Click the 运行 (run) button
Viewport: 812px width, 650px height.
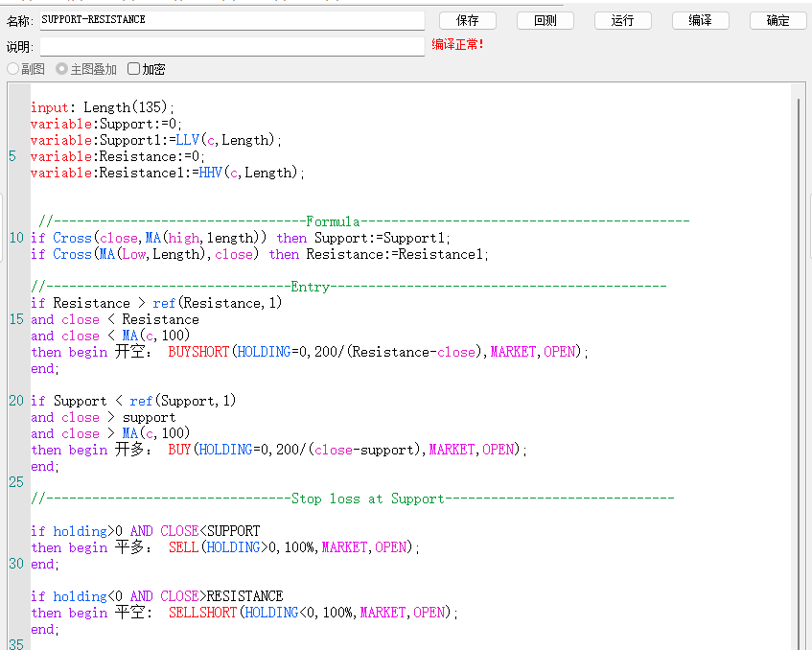[622, 21]
